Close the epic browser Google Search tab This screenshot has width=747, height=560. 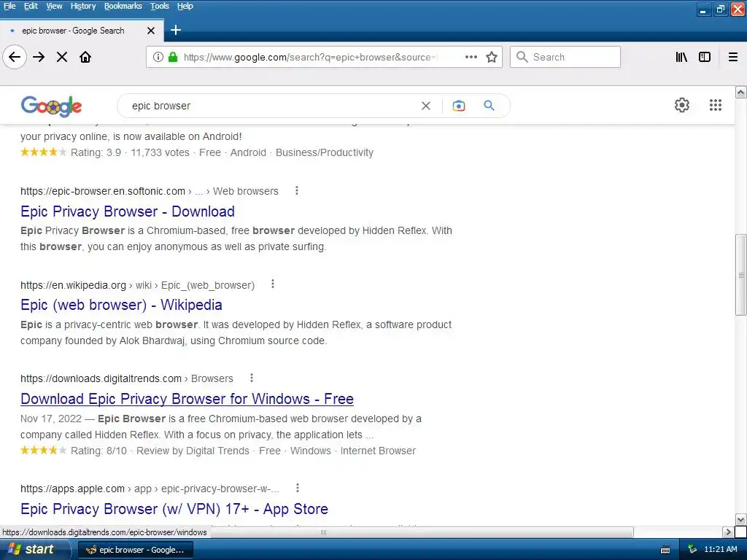[151, 31]
